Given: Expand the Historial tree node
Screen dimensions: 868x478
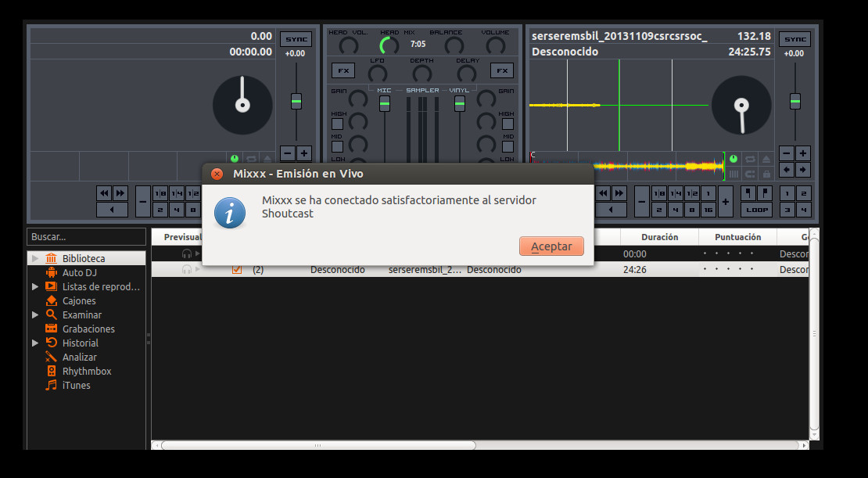Looking at the screenshot, I should click(x=35, y=343).
